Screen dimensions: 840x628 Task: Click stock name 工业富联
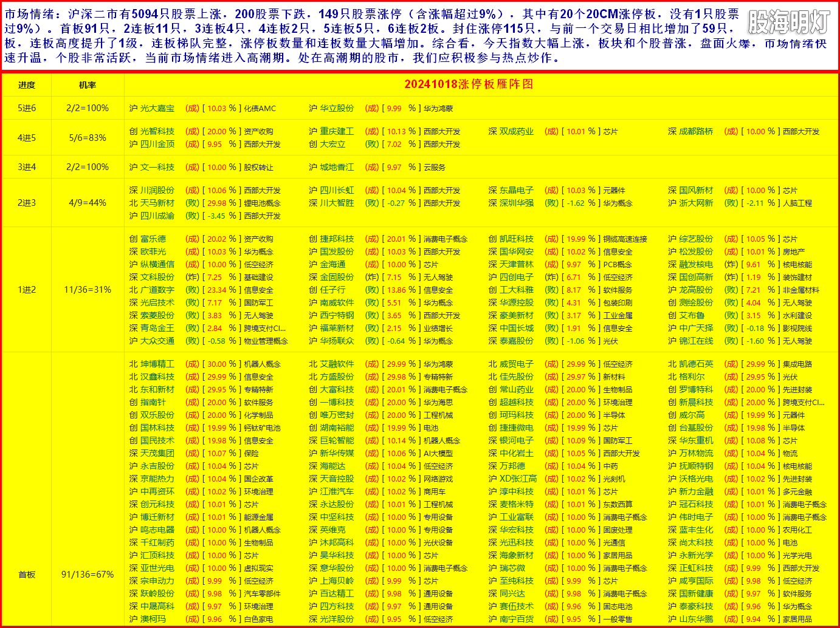(517, 517)
